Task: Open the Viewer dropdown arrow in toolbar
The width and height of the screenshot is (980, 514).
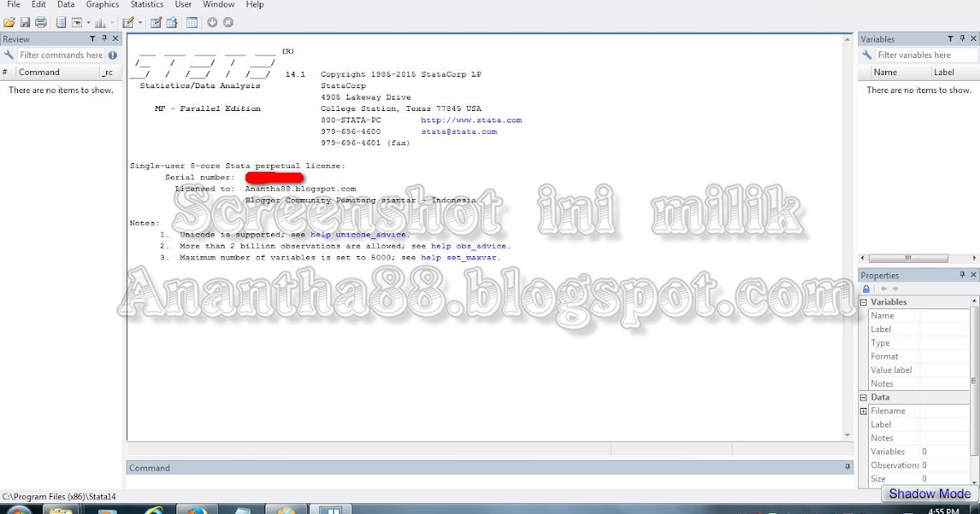Action: 87,23
